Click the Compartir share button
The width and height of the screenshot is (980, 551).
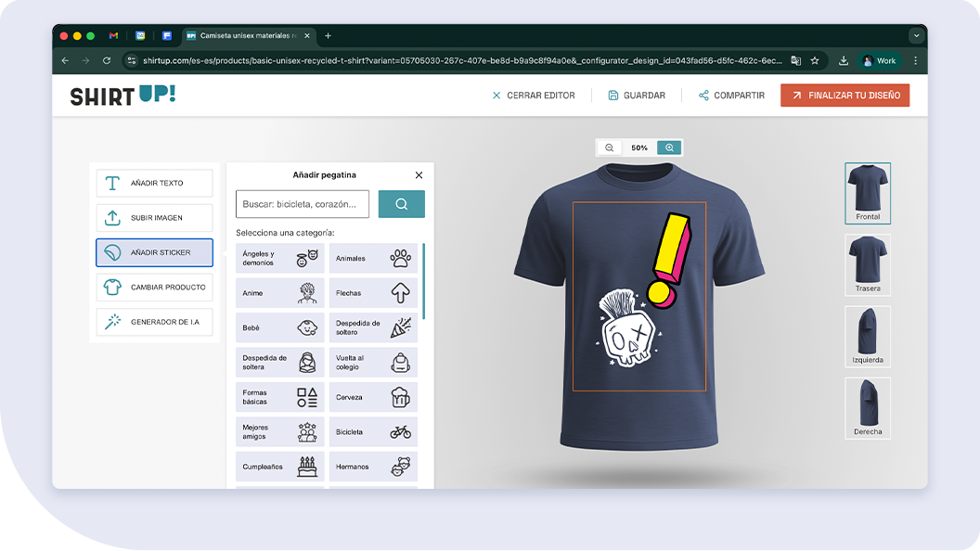[x=731, y=96]
